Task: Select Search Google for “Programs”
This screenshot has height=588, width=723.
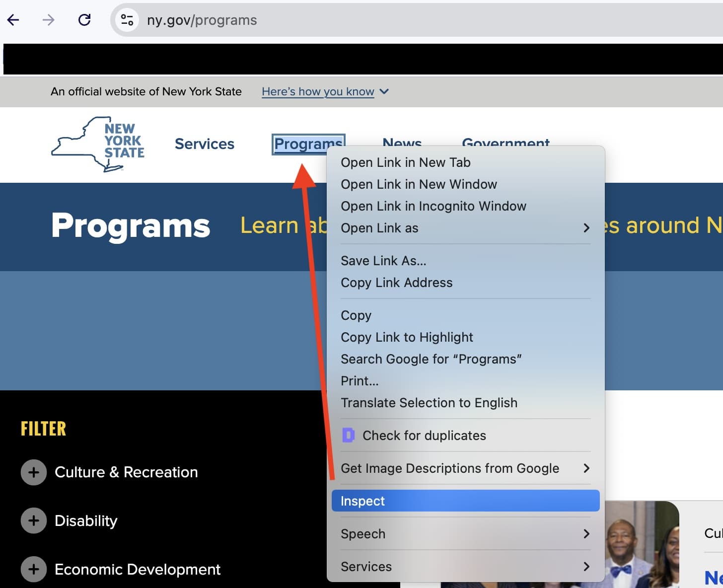Action: point(465,359)
